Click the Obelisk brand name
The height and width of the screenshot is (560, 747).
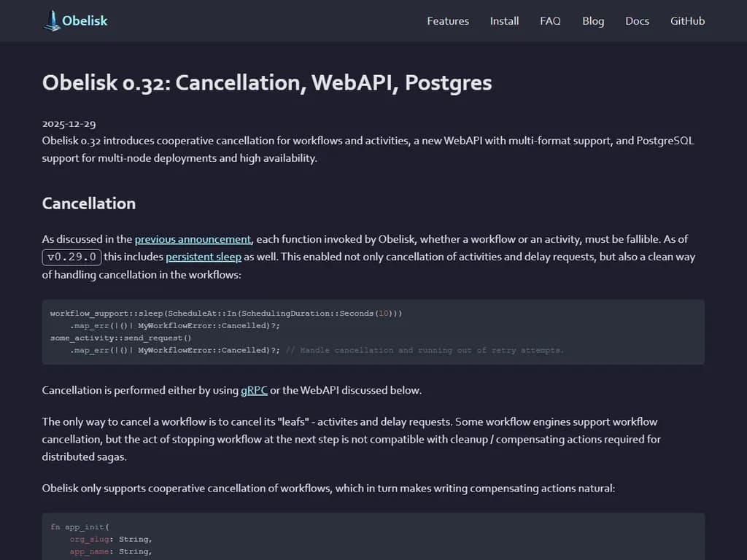click(84, 20)
